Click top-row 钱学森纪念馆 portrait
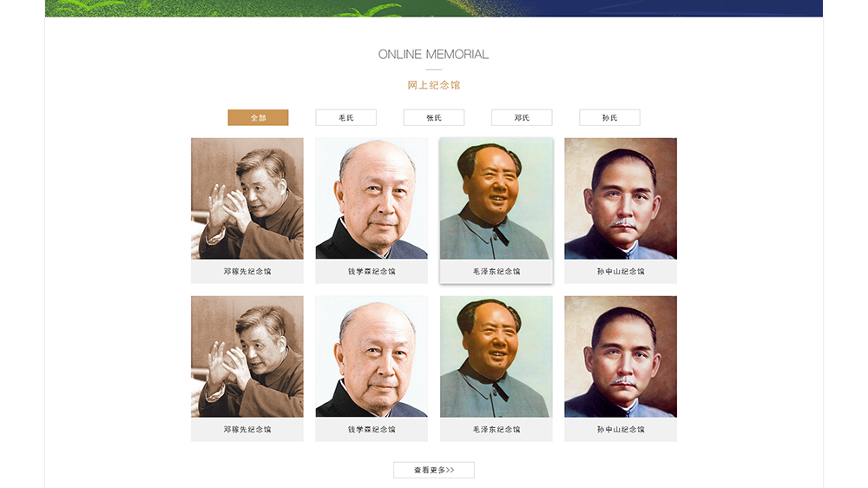 click(372, 198)
